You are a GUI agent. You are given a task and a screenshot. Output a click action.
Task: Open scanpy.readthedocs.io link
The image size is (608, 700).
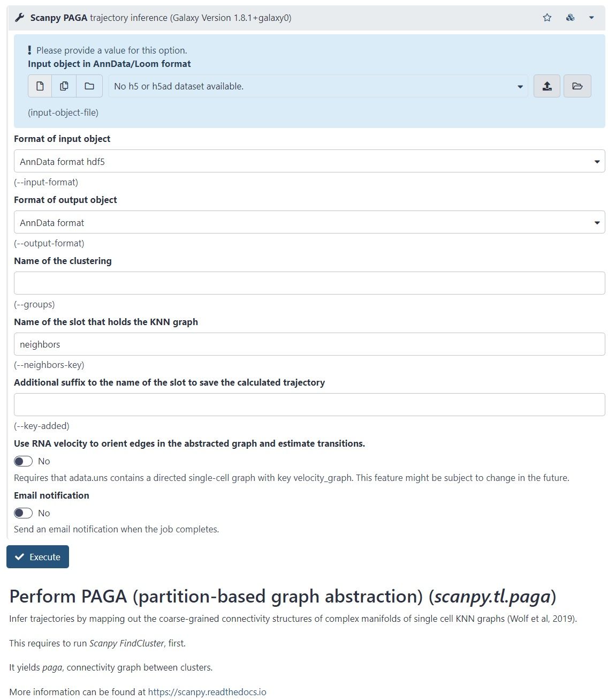tap(207, 692)
